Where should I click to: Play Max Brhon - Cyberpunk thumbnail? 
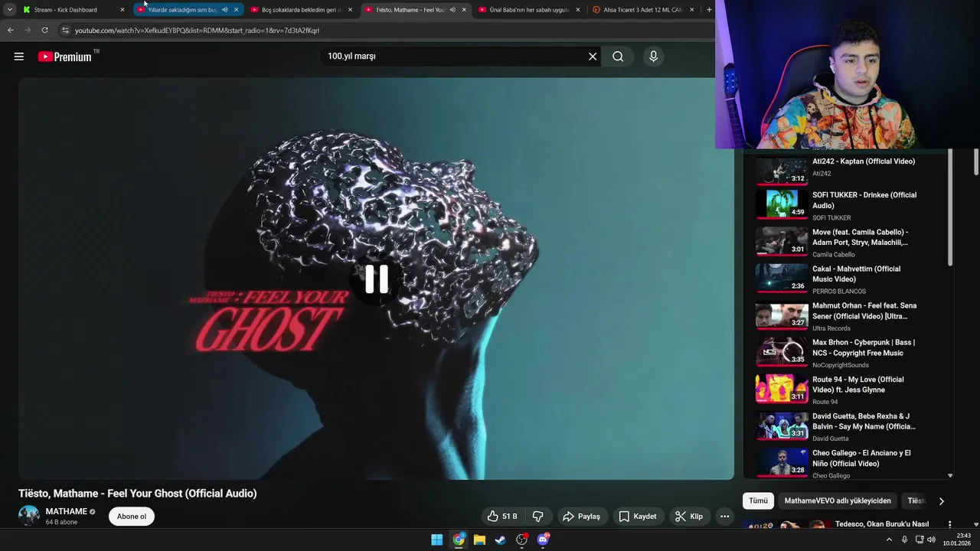(782, 352)
